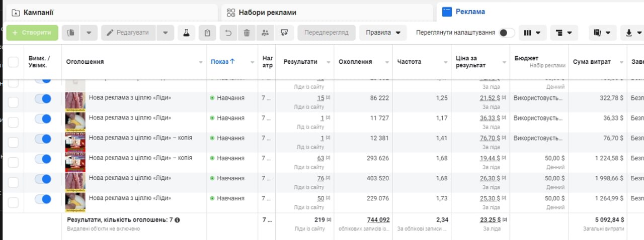The image size is (644, 240).
Task: Open dropdown arrow next to 'Редагувати'
Action: [165, 33]
